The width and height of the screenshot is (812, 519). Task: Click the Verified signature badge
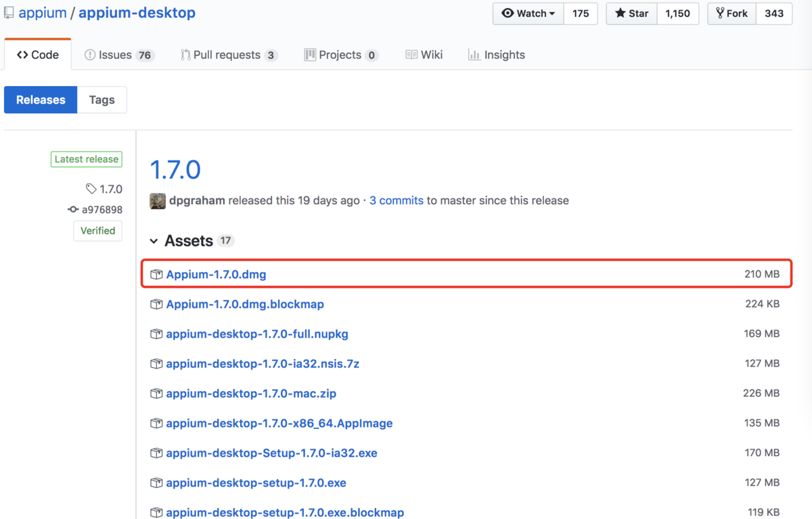pos(97,231)
